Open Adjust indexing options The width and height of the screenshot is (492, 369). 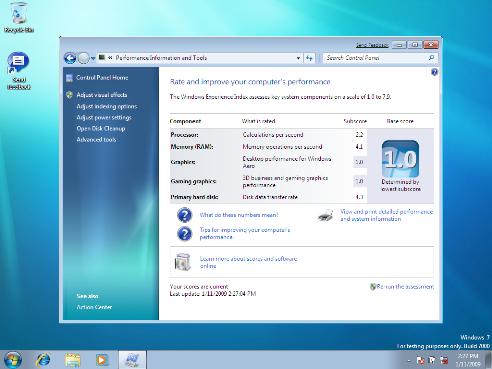107,106
